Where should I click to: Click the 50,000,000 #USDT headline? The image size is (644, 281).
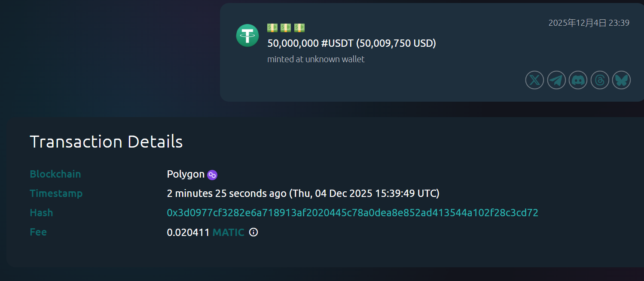pyautogui.click(x=351, y=43)
